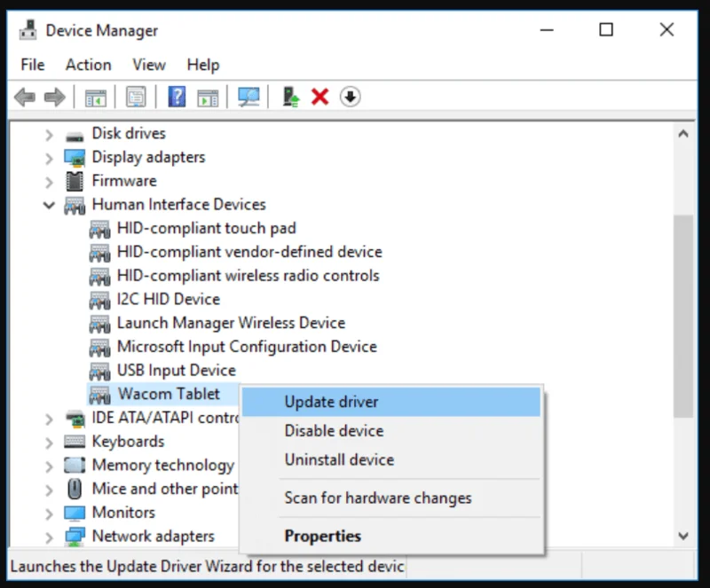Select HID-compliant vendor-defined device
710x588 pixels.
click(x=249, y=252)
